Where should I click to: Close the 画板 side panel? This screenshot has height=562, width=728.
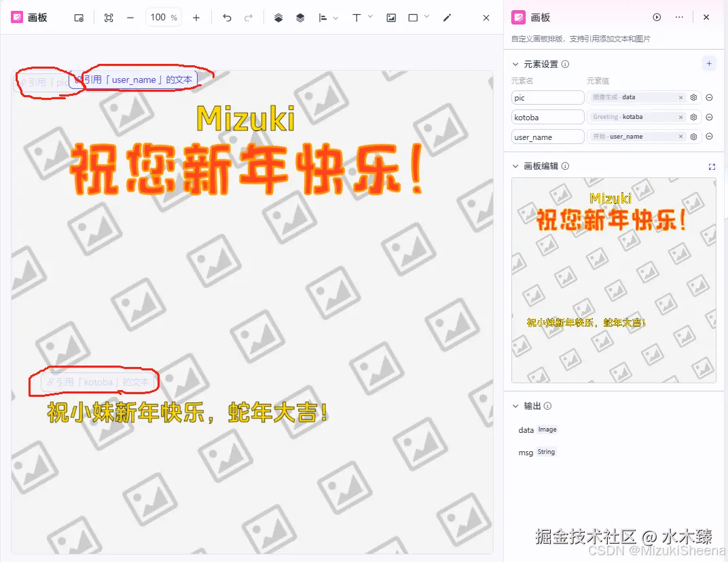pos(706,17)
